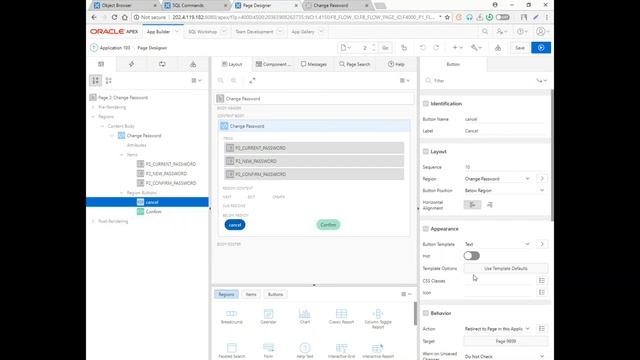Click the Button Name input field

click(505, 119)
